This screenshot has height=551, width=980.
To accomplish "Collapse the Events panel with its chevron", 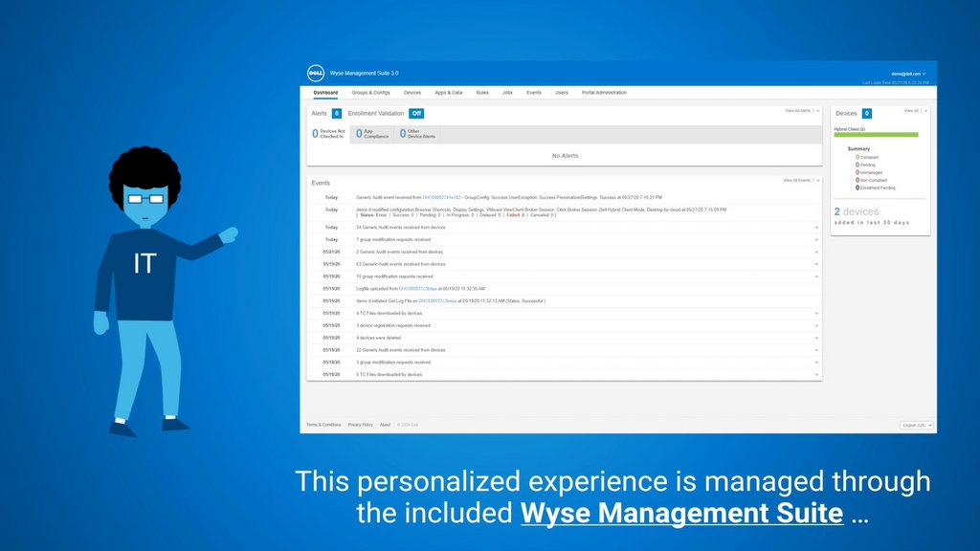I will (818, 181).
